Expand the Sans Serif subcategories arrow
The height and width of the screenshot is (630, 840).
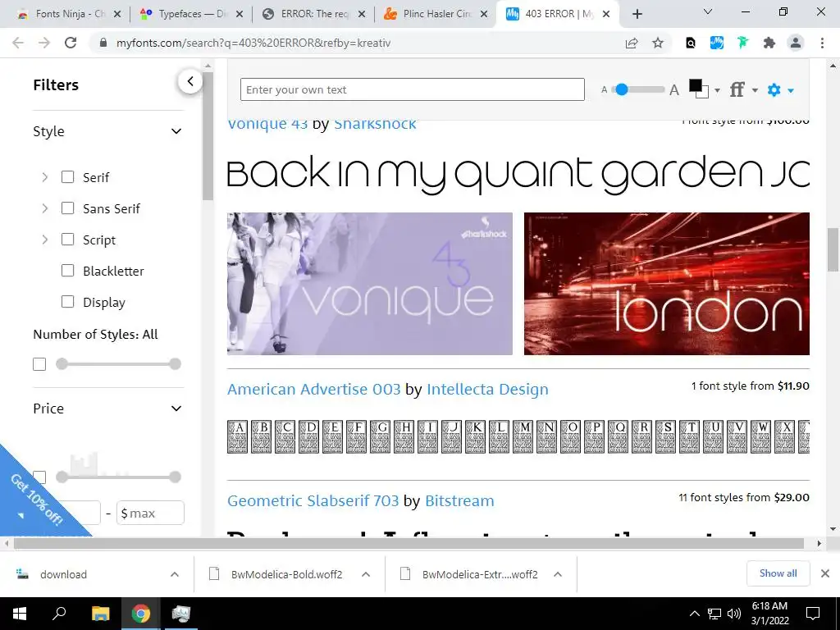45,208
